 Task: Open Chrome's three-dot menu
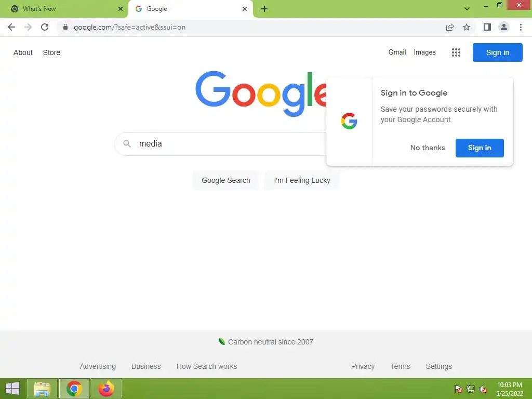pyautogui.click(x=521, y=27)
